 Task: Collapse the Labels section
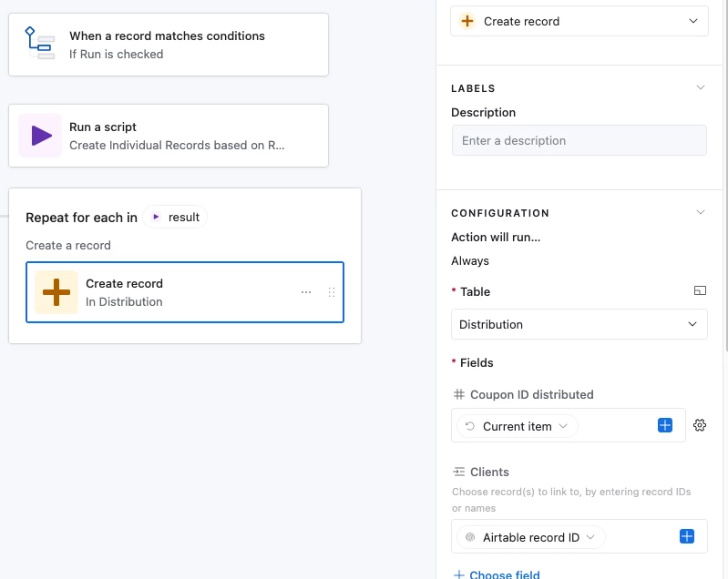coord(700,88)
